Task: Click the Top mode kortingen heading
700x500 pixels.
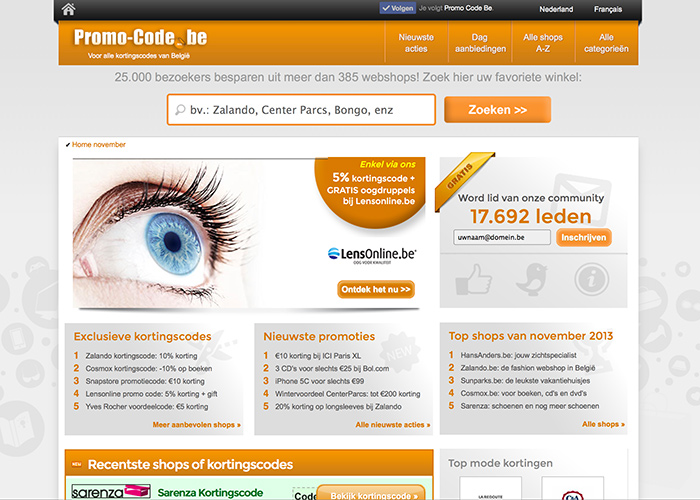Action: click(500, 463)
